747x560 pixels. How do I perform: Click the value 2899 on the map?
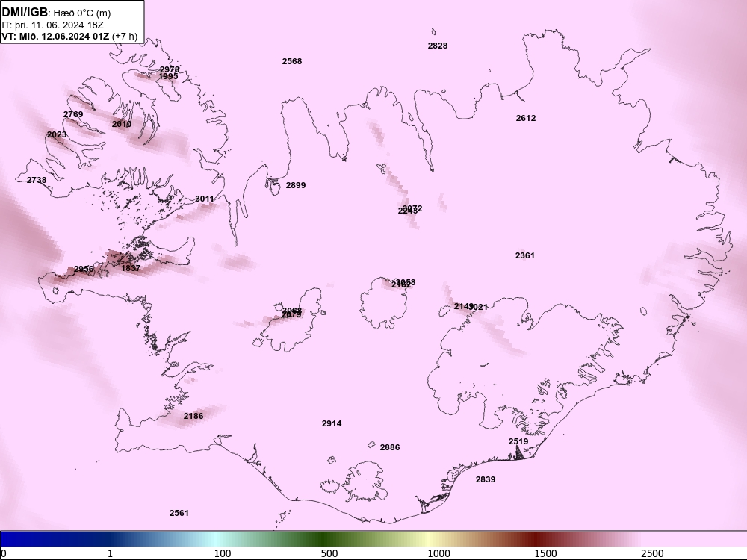295,185
